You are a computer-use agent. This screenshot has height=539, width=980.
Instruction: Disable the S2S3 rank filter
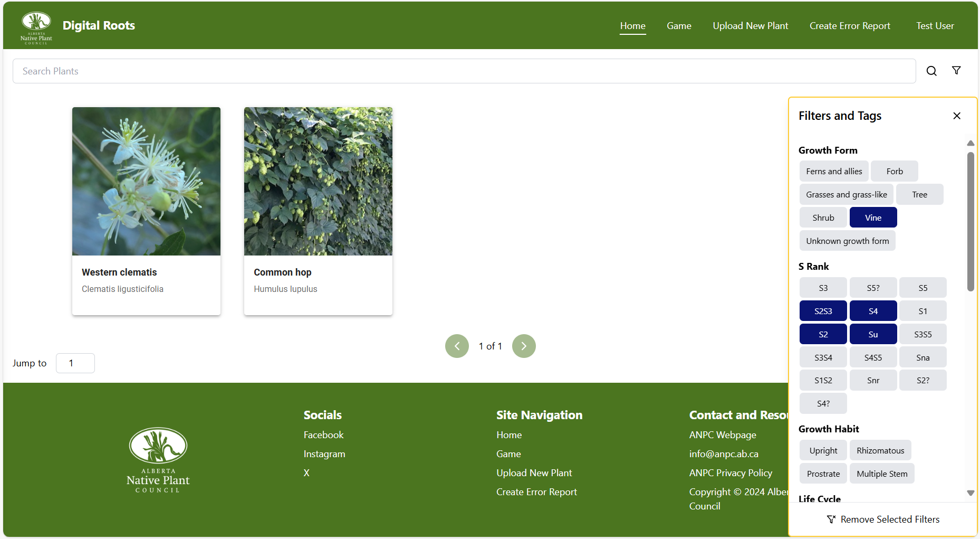pyautogui.click(x=823, y=311)
